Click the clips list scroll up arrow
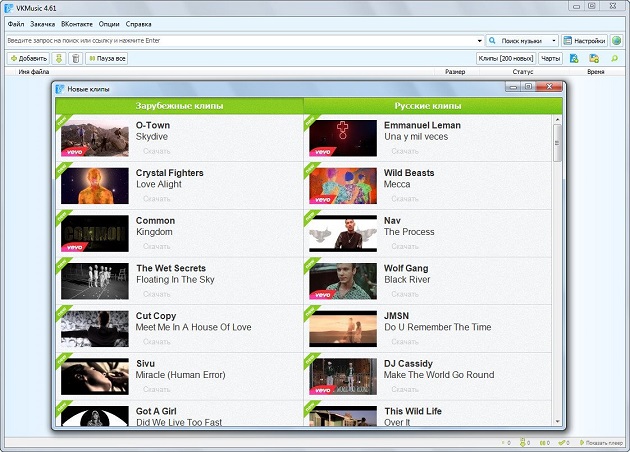630x452 pixels. pyautogui.click(x=557, y=120)
